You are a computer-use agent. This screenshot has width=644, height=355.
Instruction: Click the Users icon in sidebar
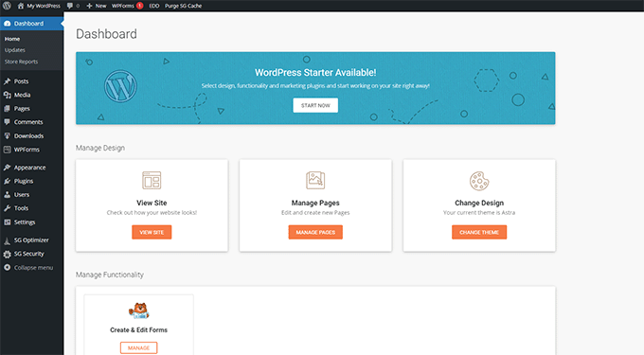[x=7, y=194]
